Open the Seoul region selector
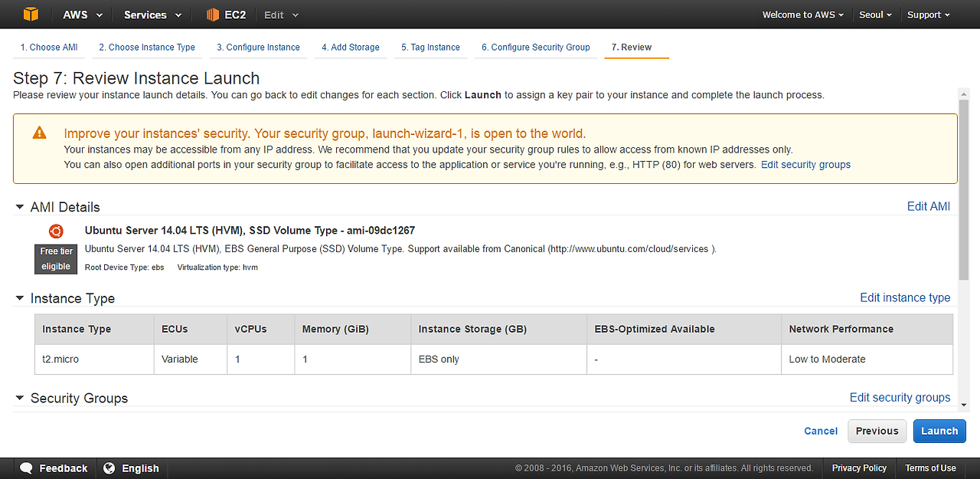The height and width of the screenshot is (479, 980). (x=876, y=15)
